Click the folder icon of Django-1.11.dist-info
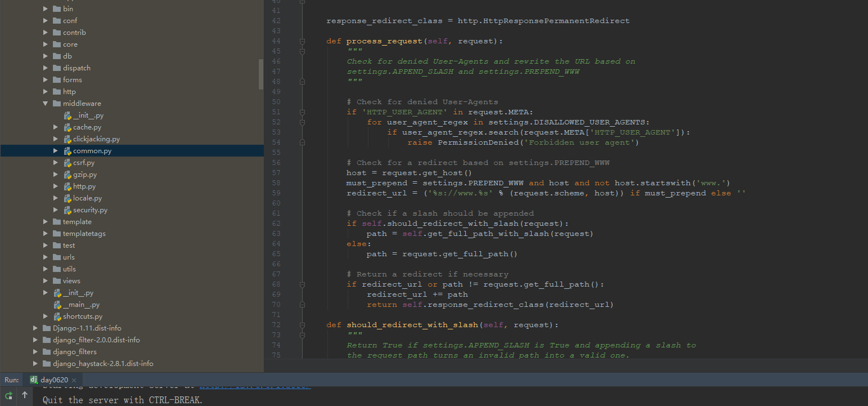Screen dimensions: 868x406 point(47,328)
